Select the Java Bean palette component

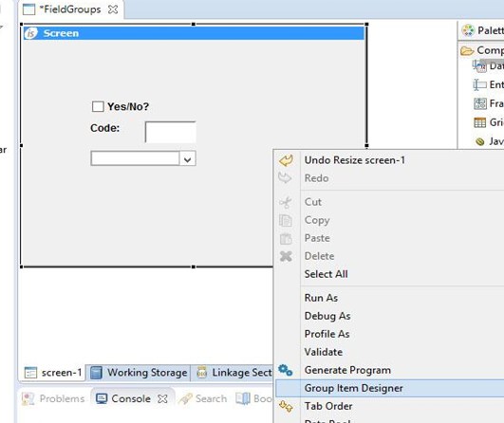click(489, 141)
